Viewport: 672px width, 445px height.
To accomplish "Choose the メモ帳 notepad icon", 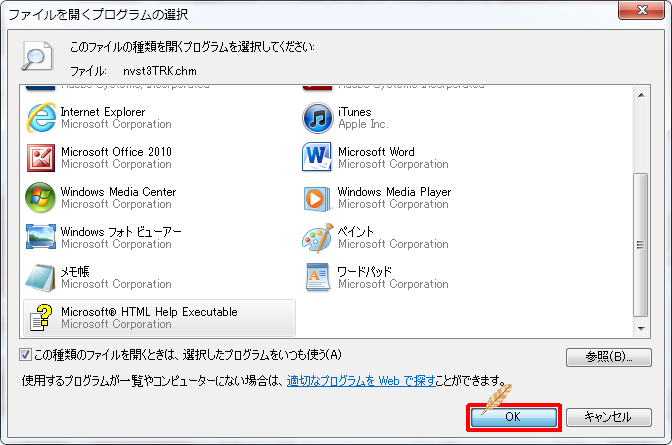I will 40,278.
